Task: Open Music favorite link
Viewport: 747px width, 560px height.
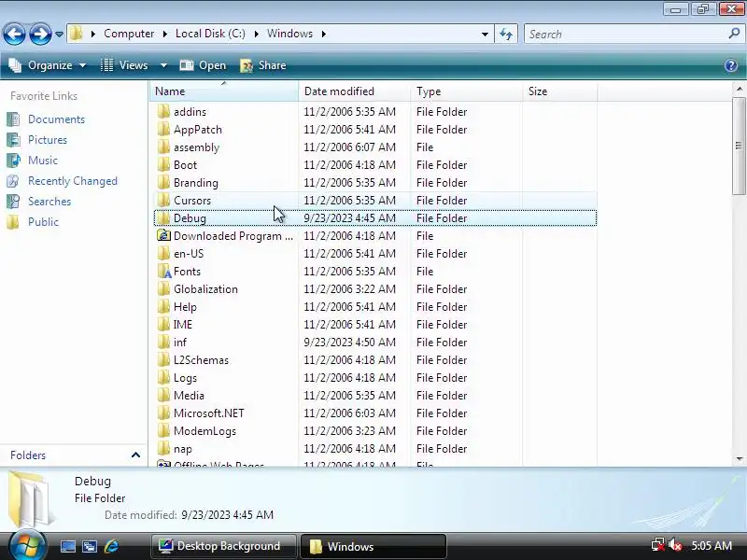Action: 43,160
